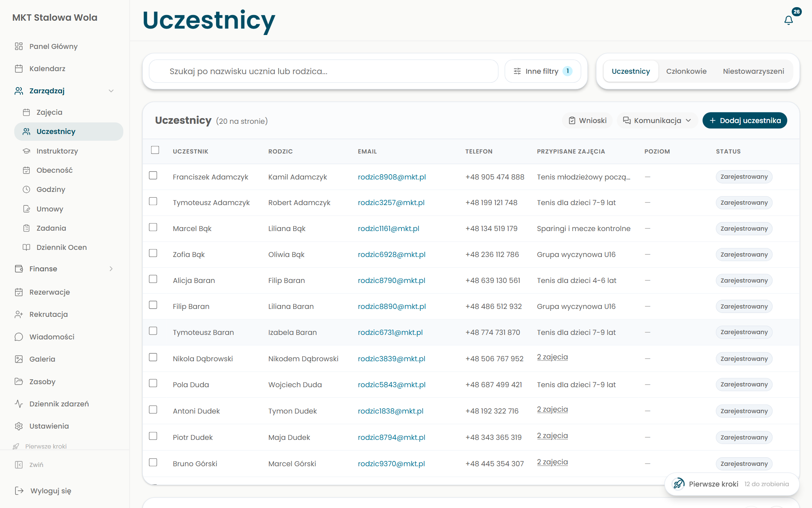The height and width of the screenshot is (508, 812).
Task: Click the Ustawienia gear icon
Action: (19, 426)
